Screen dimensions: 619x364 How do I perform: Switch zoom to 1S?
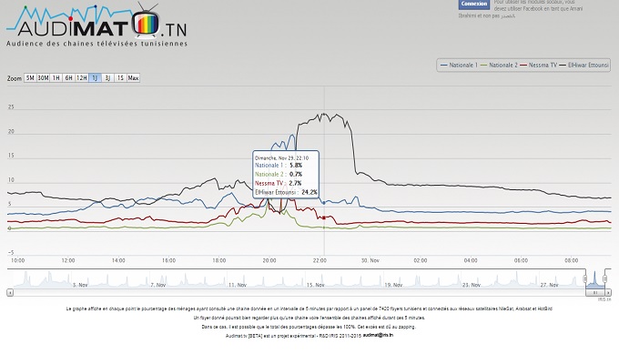[120, 78]
